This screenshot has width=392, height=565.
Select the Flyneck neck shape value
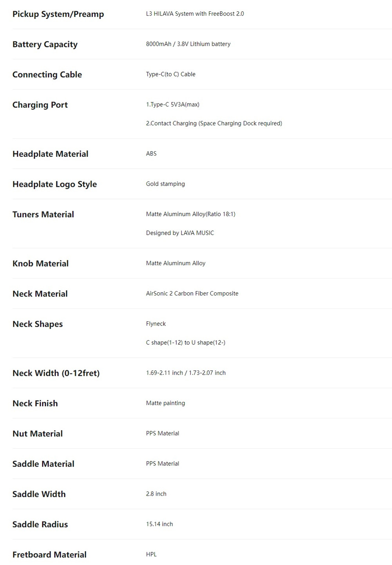click(156, 324)
